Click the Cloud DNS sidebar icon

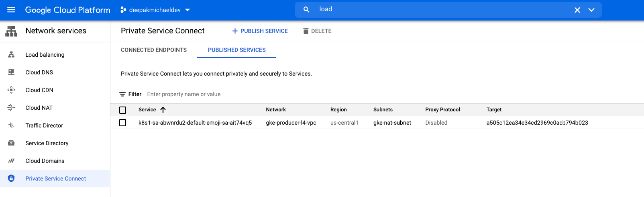point(11,72)
